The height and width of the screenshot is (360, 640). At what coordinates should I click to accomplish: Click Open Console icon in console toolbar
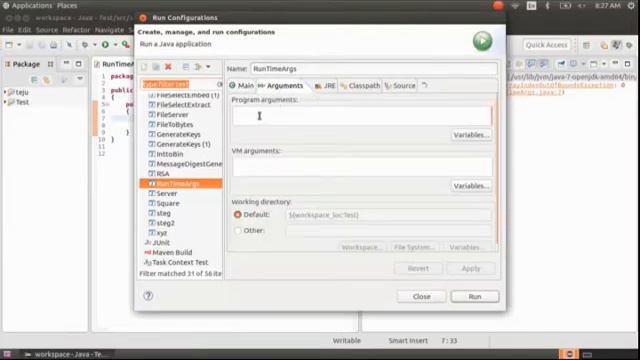[594, 64]
